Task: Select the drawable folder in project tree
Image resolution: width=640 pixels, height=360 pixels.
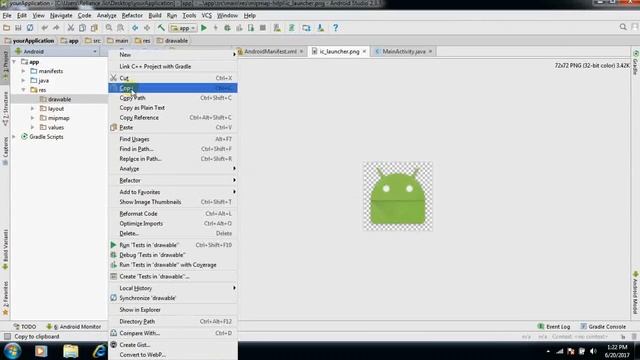Action: pyautogui.click(x=59, y=99)
